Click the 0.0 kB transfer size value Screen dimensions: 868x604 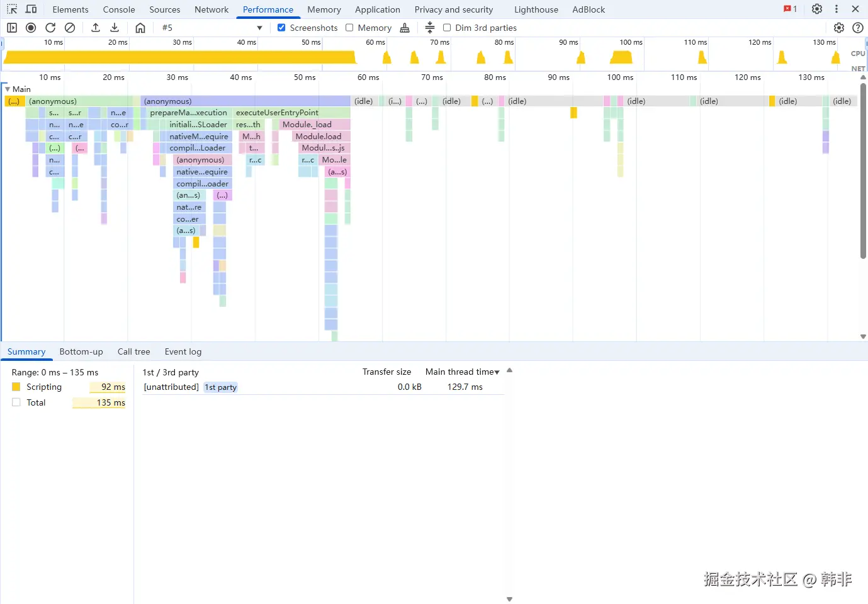[410, 387]
